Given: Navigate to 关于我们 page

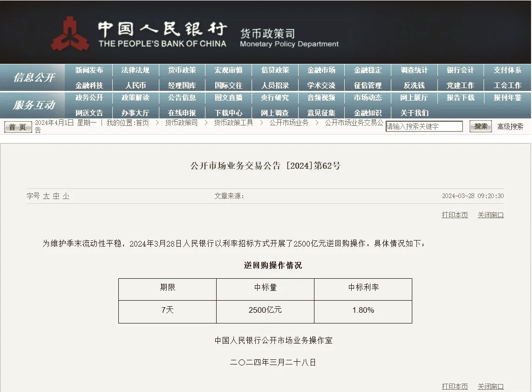Looking at the screenshot, I should [x=414, y=113].
